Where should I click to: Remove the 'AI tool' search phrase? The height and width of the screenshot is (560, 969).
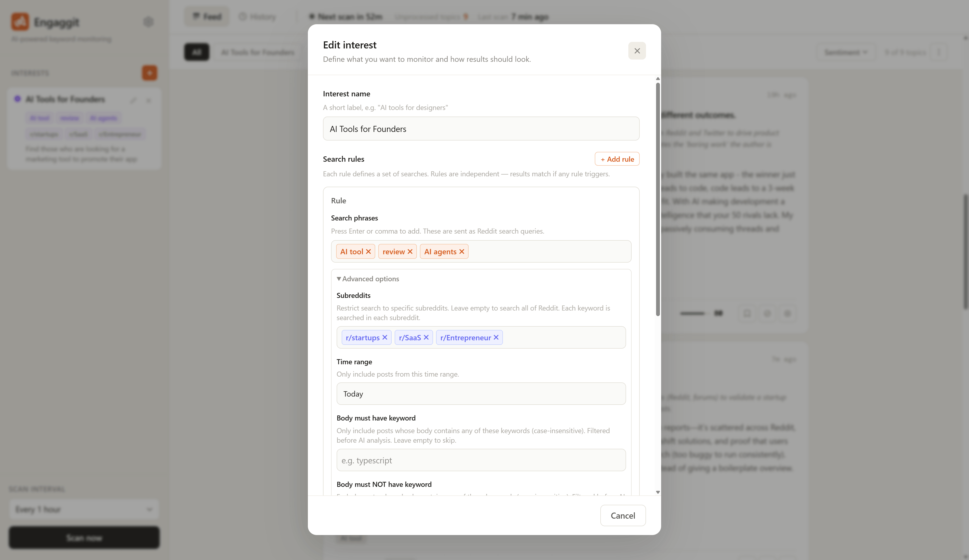pos(368,251)
